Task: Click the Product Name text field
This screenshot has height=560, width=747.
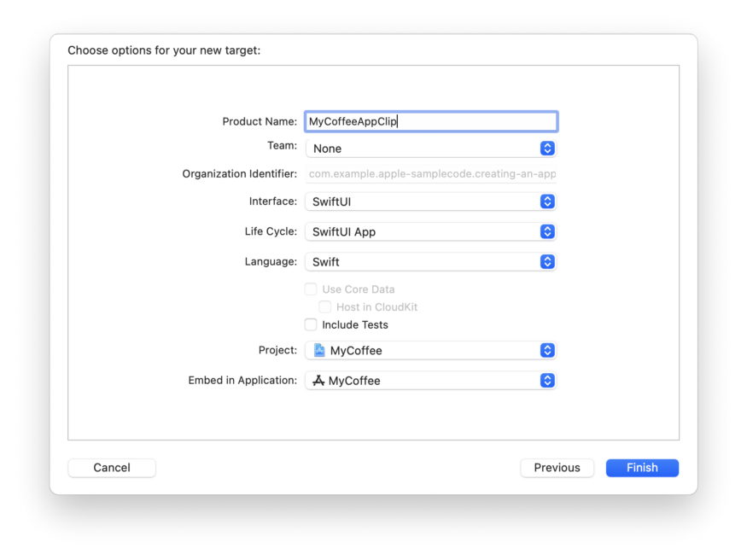Action: 431,121
